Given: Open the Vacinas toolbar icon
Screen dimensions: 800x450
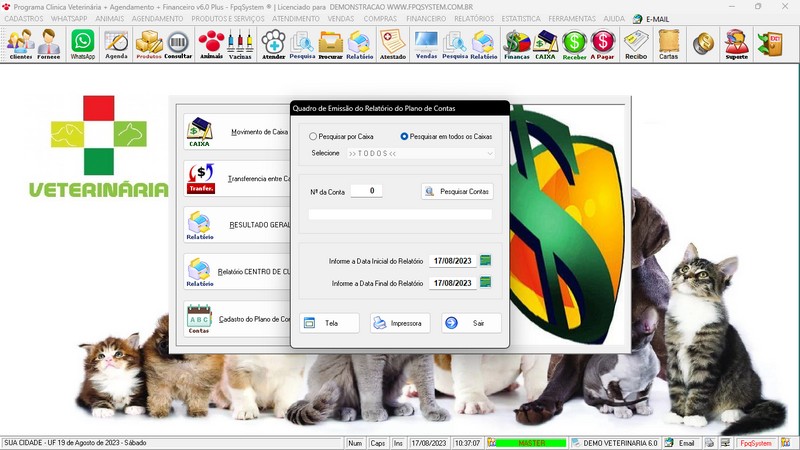Looking at the screenshot, I should [x=239, y=42].
